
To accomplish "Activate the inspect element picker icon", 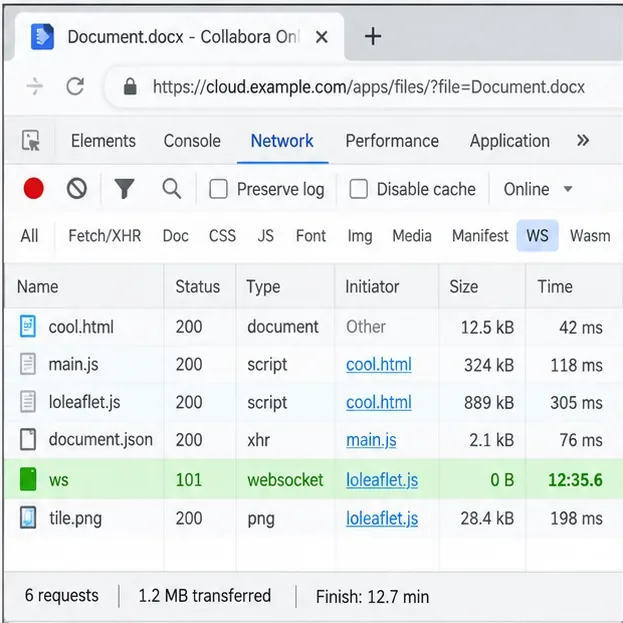I will 31,141.
